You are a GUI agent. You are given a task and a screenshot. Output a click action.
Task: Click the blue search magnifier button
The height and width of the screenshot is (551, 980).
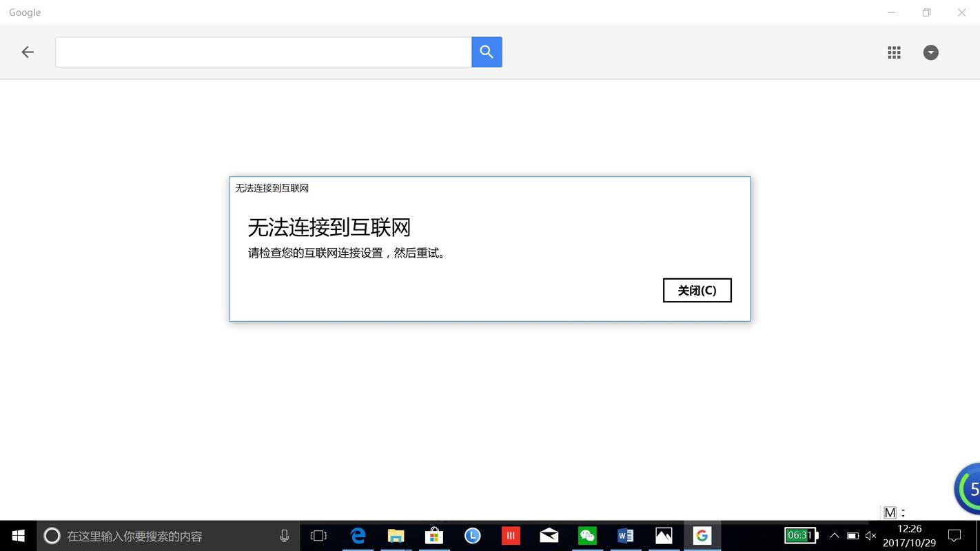tap(487, 52)
